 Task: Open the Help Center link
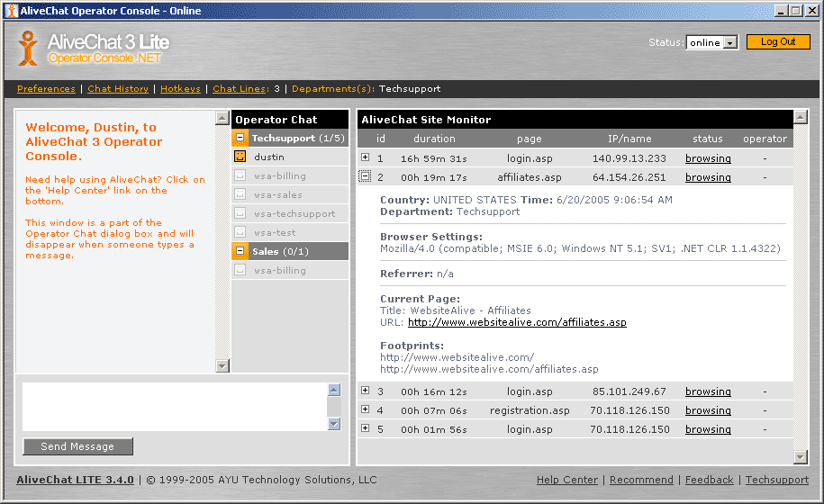point(567,480)
